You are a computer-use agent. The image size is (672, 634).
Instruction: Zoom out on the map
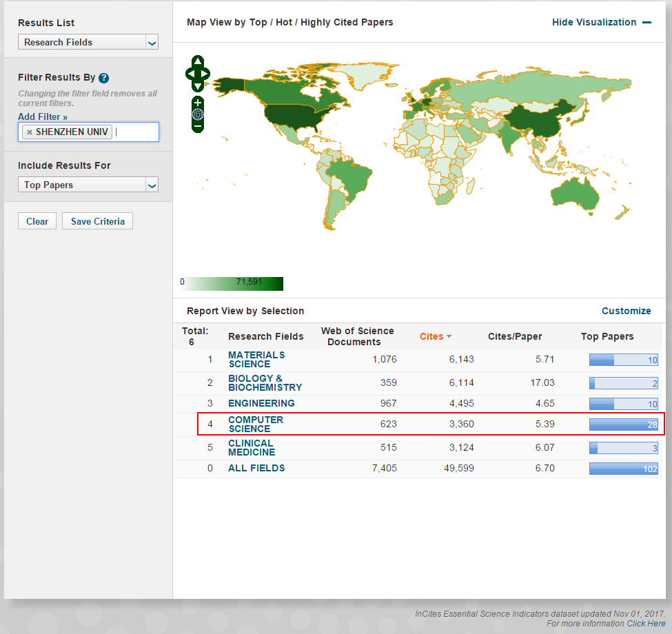[198, 126]
